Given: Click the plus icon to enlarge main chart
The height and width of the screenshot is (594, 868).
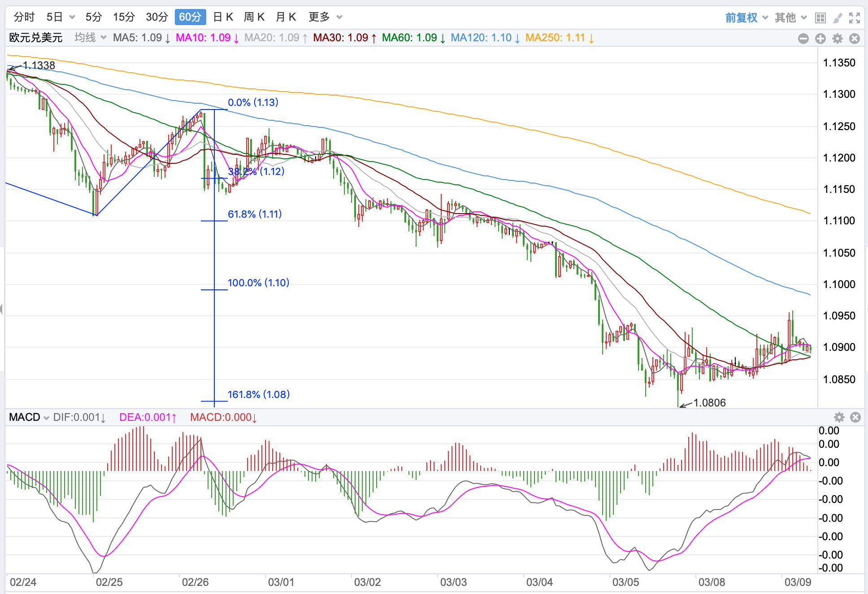Looking at the screenshot, I should (x=820, y=39).
